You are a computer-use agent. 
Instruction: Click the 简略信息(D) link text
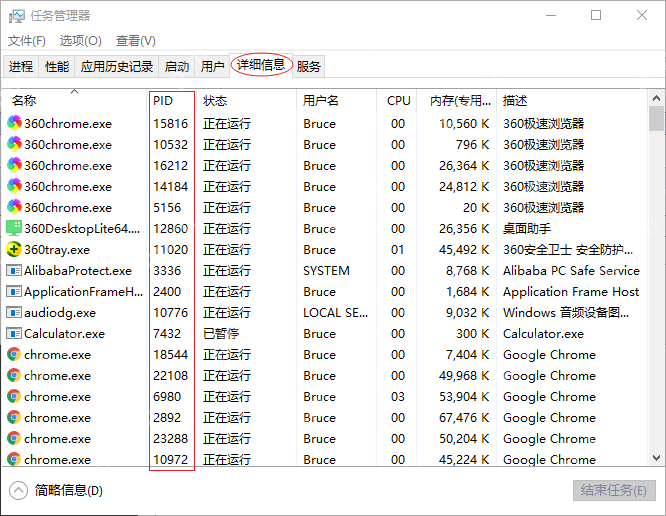click(x=69, y=491)
